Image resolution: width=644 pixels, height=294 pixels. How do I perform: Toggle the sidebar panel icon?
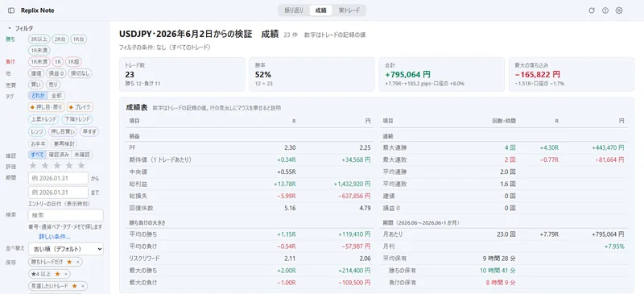(x=11, y=10)
